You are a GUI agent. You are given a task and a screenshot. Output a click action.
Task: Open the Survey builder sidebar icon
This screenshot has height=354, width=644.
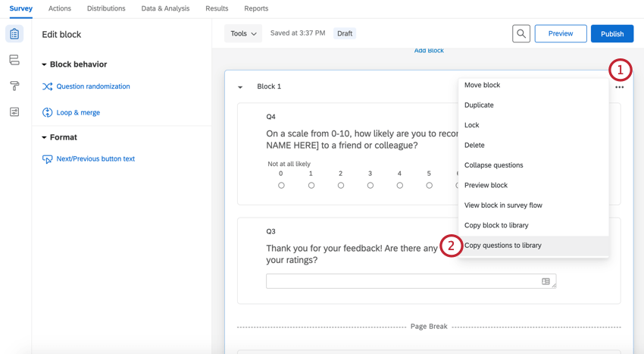point(14,34)
